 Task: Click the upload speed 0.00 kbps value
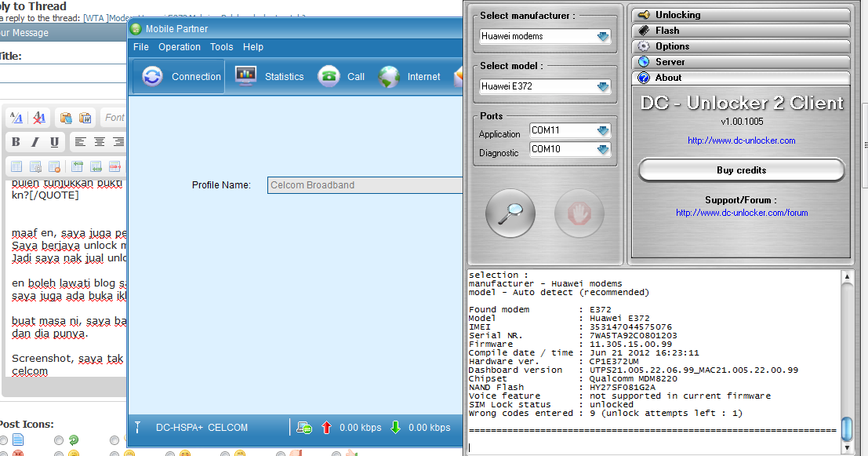pyautogui.click(x=361, y=428)
